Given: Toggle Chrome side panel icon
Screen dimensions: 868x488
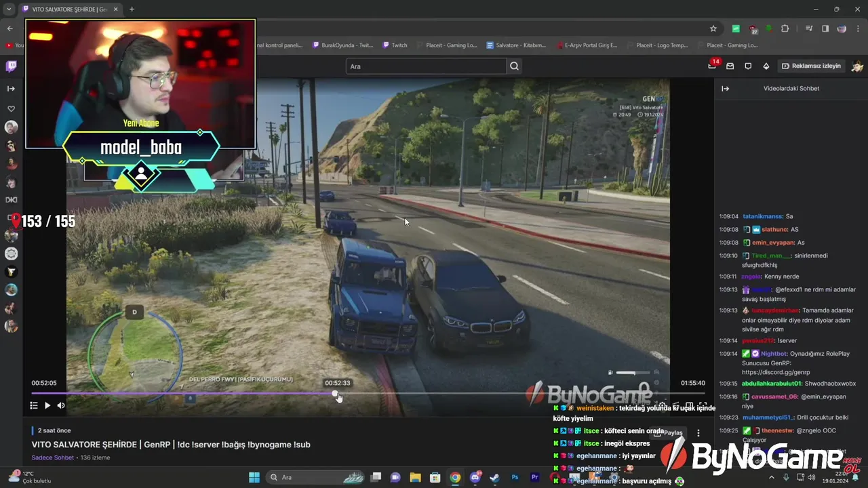Looking at the screenshot, I should (x=825, y=28).
